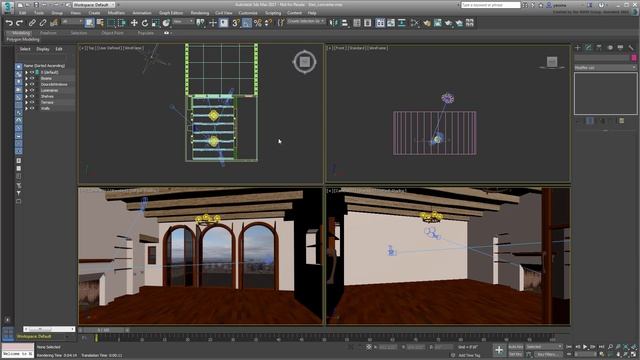The width and height of the screenshot is (640, 360).
Task: Click the timeline track bar
Action: coord(325,338)
